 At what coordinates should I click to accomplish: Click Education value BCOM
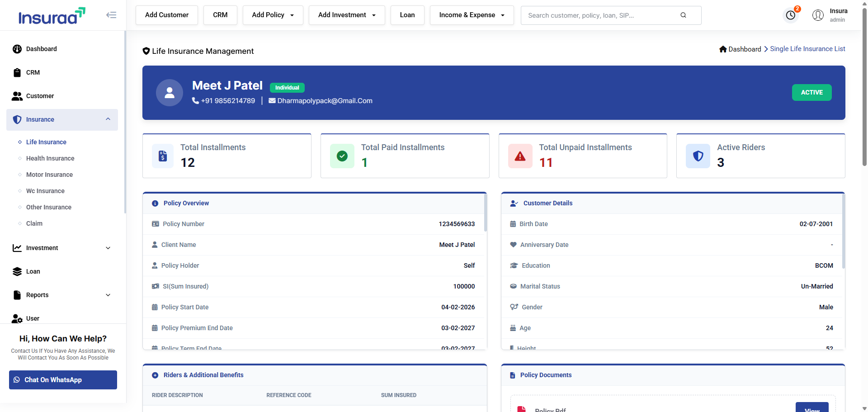(x=824, y=265)
